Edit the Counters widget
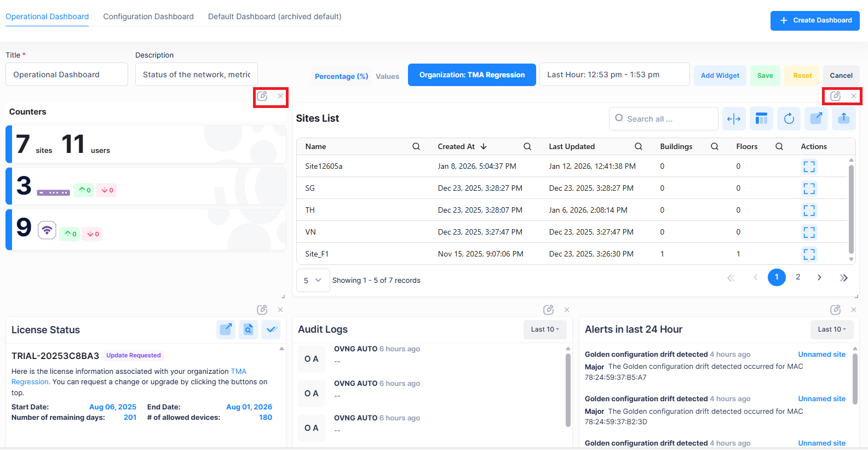Screen dimensions: 868x450 (262, 96)
